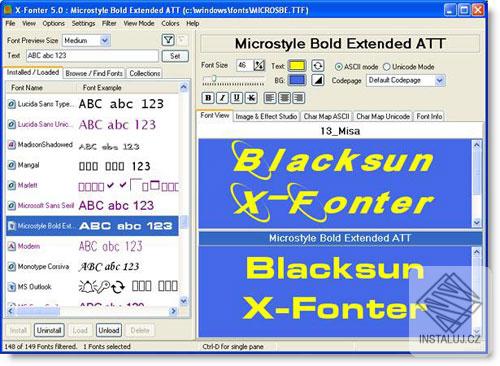This screenshot has height=366, width=500.
Task: Click the X-Fonter title bar app icon
Action: point(7,10)
